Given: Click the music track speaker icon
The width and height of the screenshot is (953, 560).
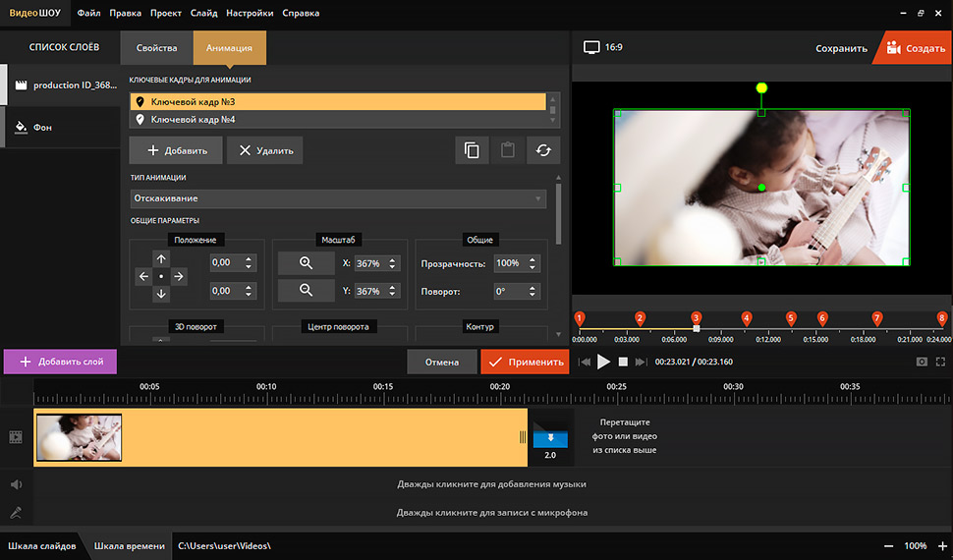Looking at the screenshot, I should coord(17,484).
